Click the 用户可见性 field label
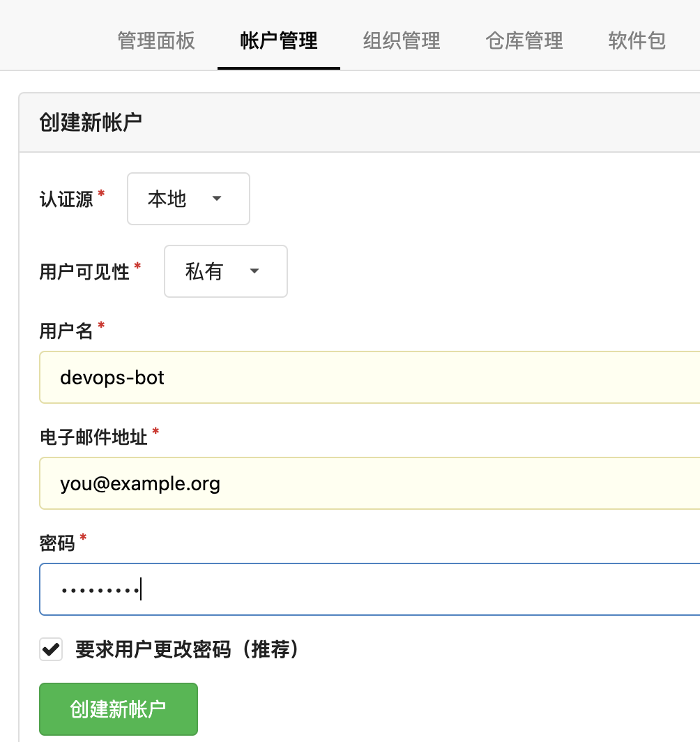Viewport: 700px width, 742px height. coord(84,272)
